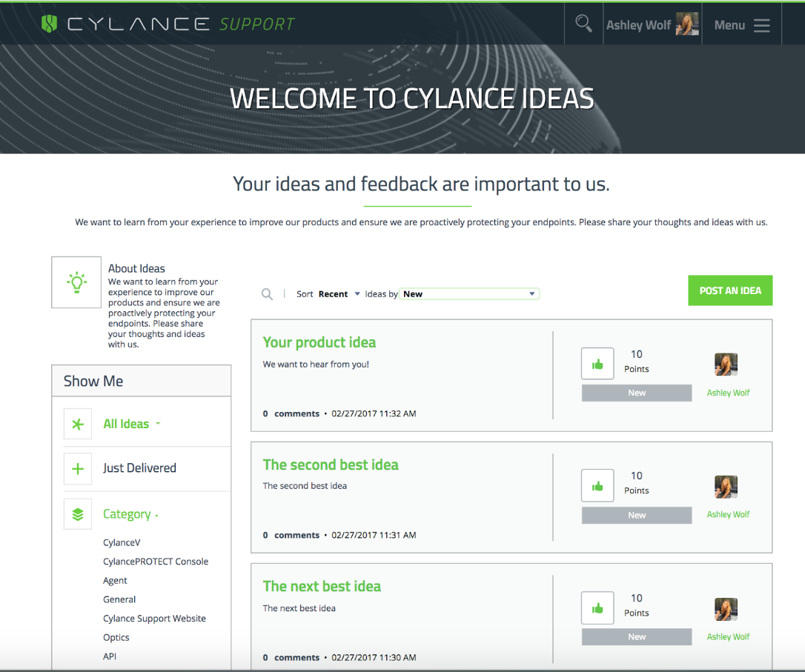Select the General category
Image resolution: width=805 pixels, height=672 pixels.
pos(119,599)
